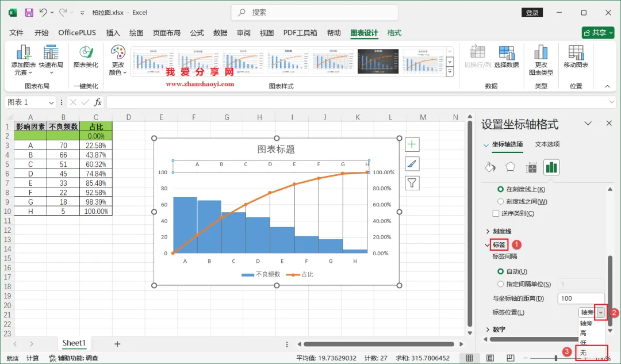Image resolution: width=621 pixels, height=364 pixels.
Task: Expand the chart styles gallery more arrow
Action: point(450,72)
